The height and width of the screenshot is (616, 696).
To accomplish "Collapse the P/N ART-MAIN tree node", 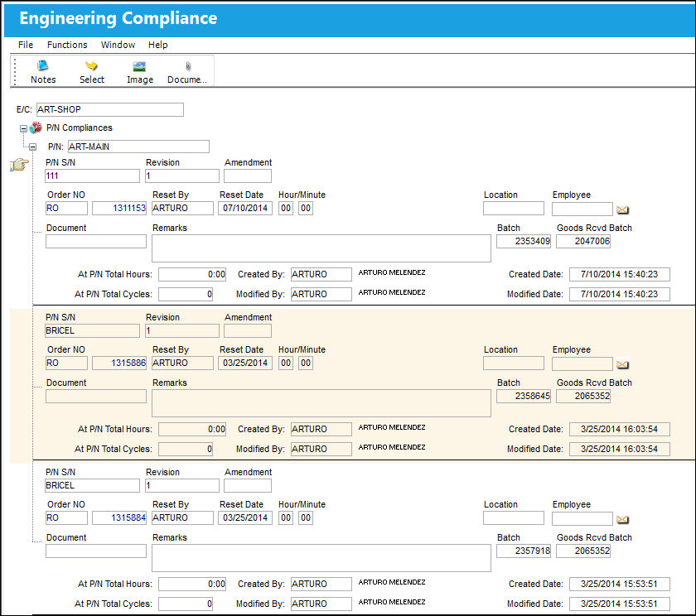I will coord(32,147).
